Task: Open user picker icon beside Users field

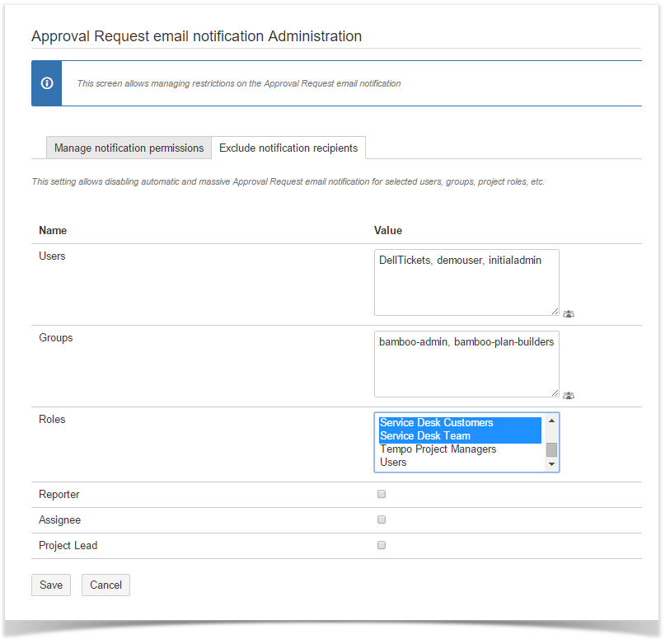Action: (x=569, y=314)
